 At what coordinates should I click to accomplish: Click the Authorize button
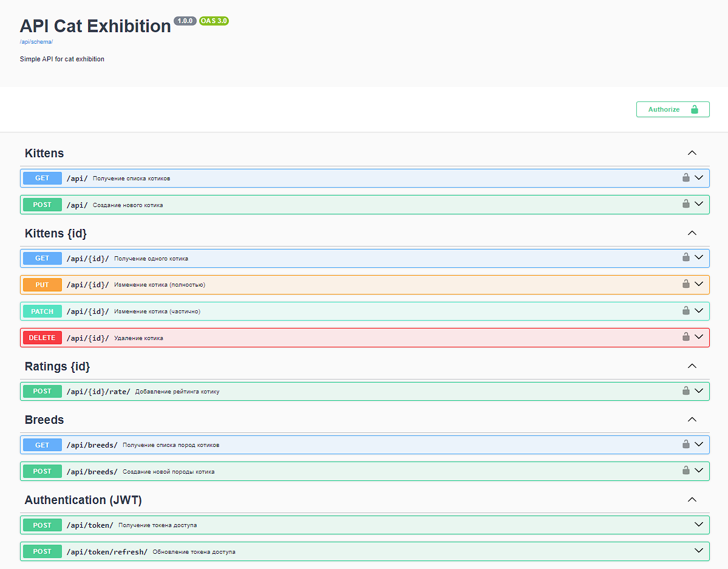[x=673, y=109]
